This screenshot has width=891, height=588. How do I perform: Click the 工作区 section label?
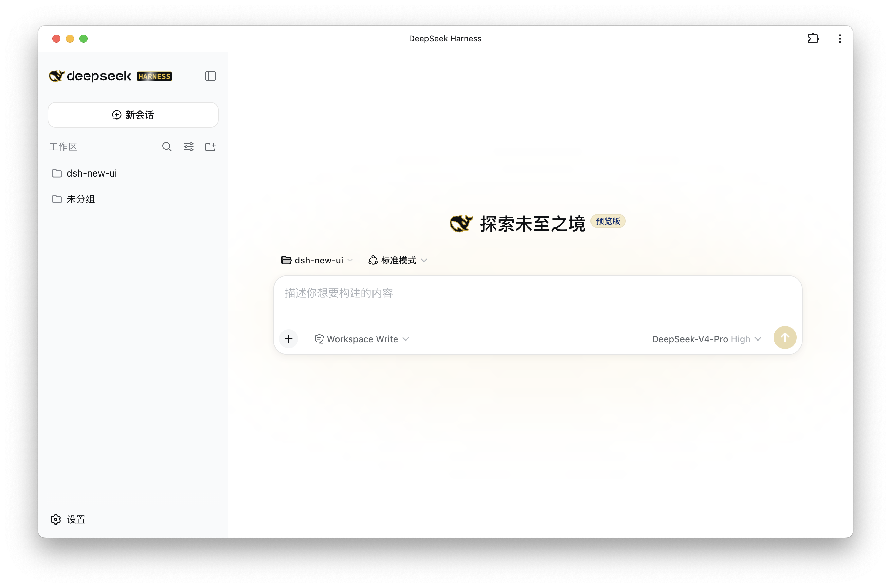click(x=63, y=147)
